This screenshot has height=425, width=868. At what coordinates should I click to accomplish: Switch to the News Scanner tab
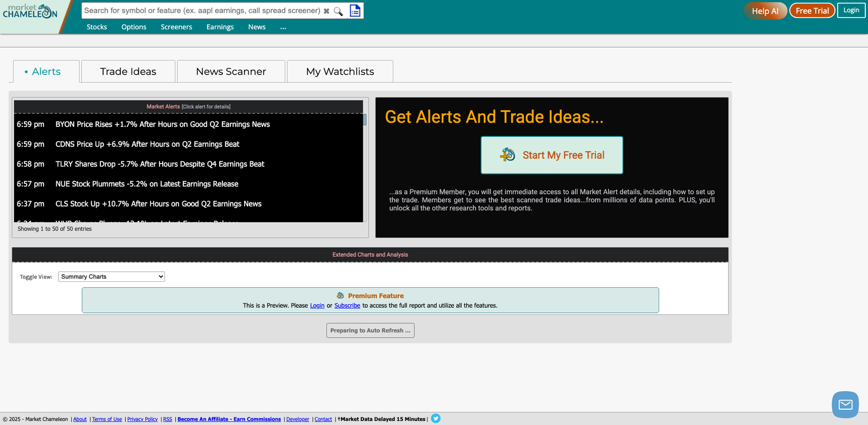click(231, 72)
